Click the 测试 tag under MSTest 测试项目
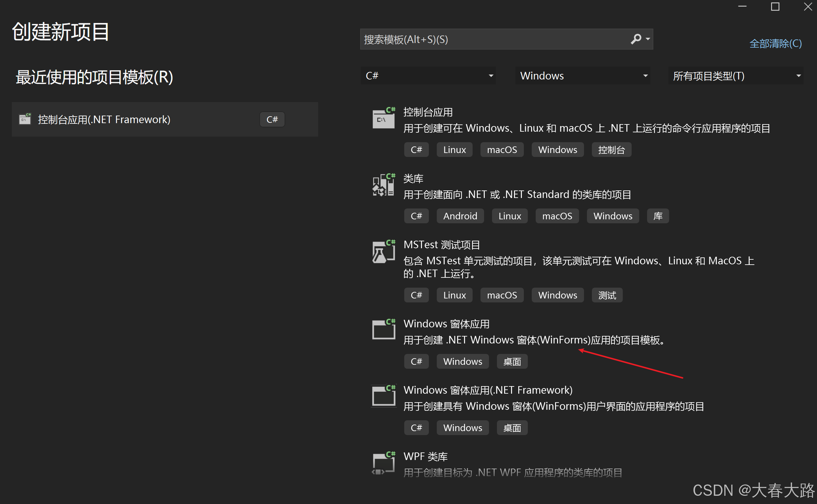Viewport: 817px width, 504px height. pyautogui.click(x=607, y=295)
